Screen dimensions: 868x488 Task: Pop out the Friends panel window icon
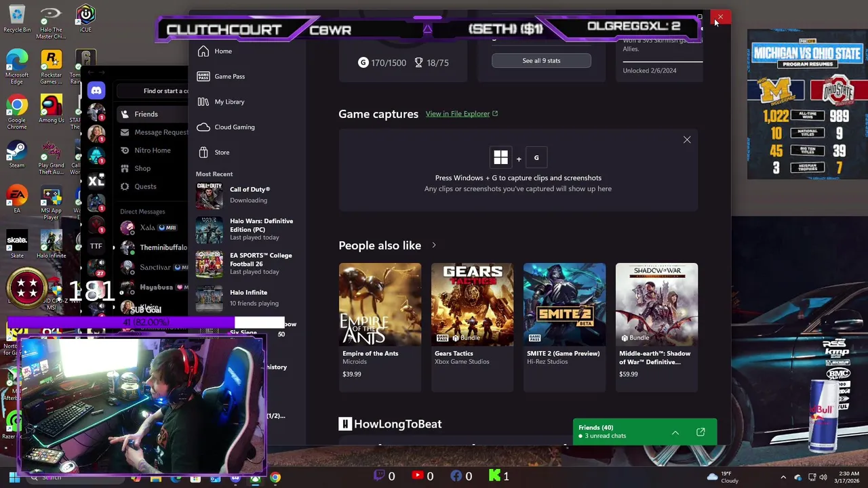click(701, 432)
